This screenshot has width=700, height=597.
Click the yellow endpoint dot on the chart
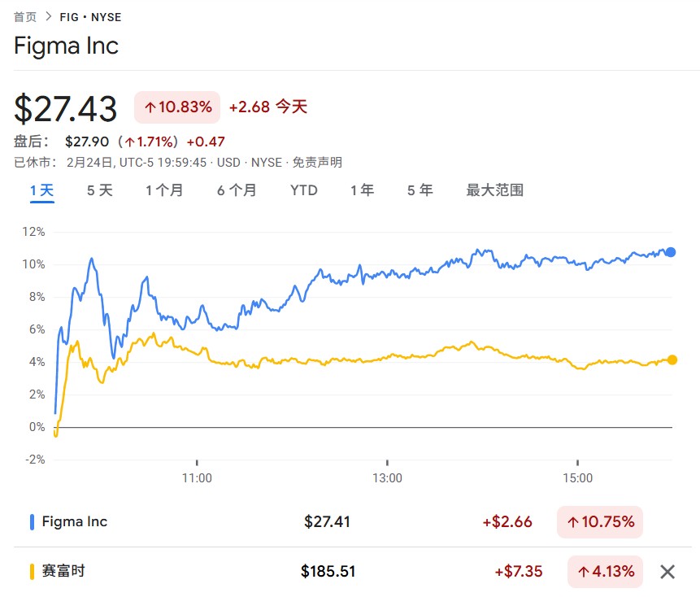[x=672, y=360]
